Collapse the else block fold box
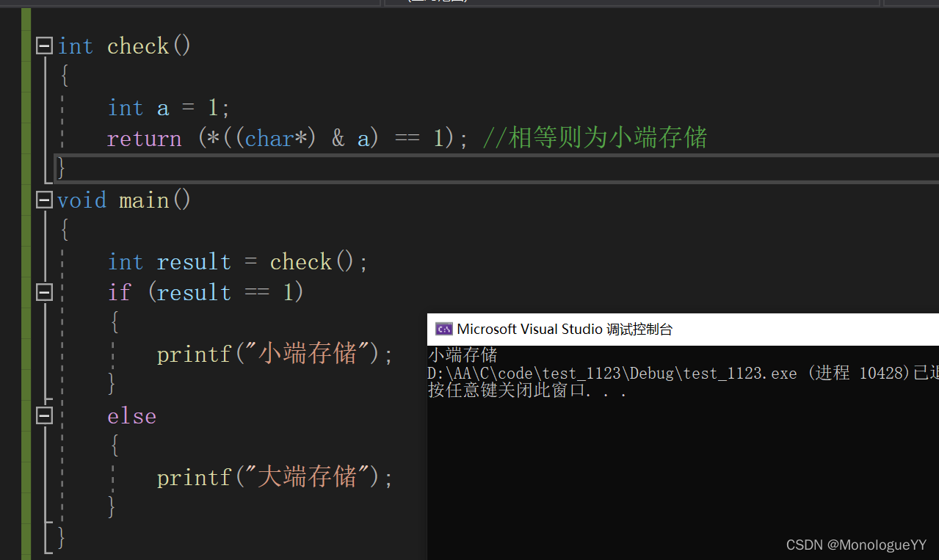The width and height of the screenshot is (939, 560). (45, 416)
